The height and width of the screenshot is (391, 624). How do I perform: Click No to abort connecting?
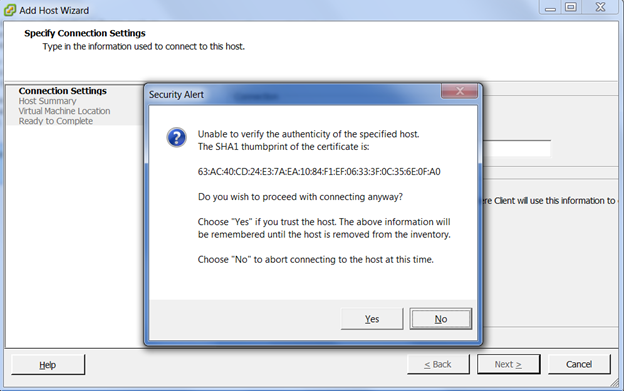[x=441, y=319]
